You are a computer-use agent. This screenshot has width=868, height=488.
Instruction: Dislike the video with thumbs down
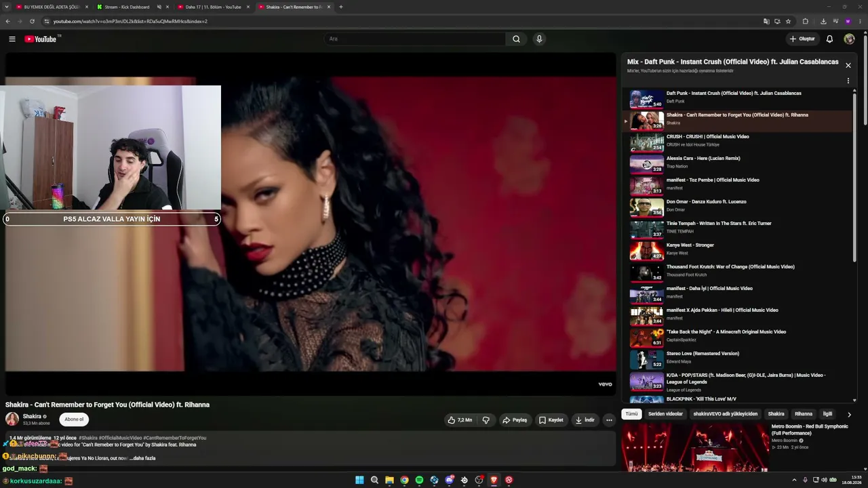pos(486,420)
